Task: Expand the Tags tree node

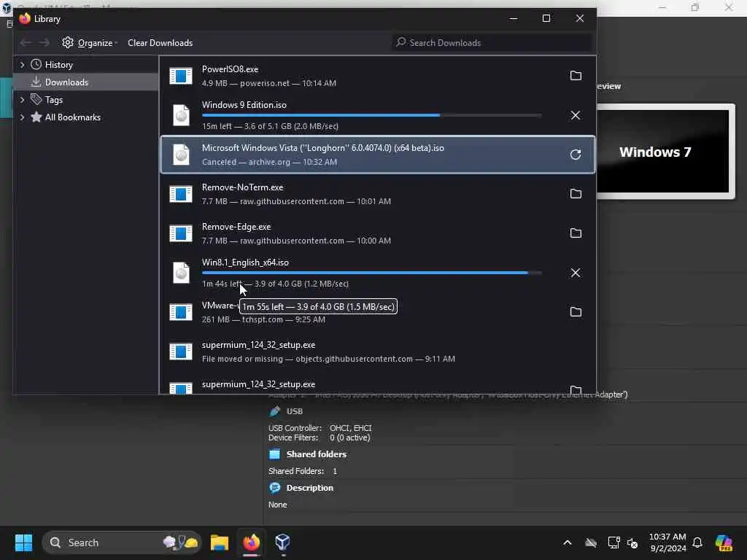Action: click(22, 100)
